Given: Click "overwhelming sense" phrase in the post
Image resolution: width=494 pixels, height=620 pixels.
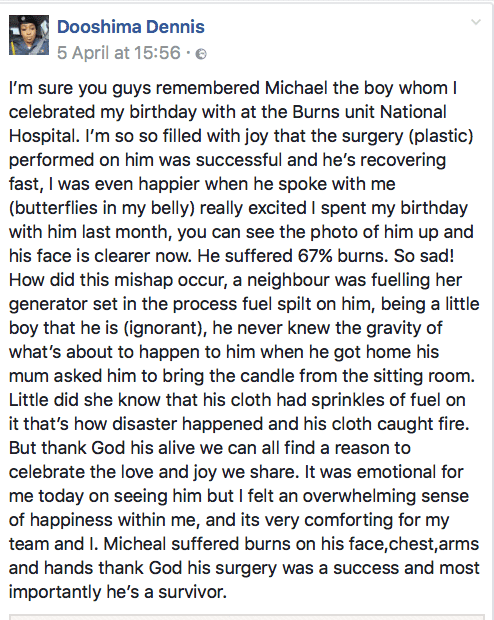Looking at the screenshot, I should pyautogui.click(x=386, y=496).
